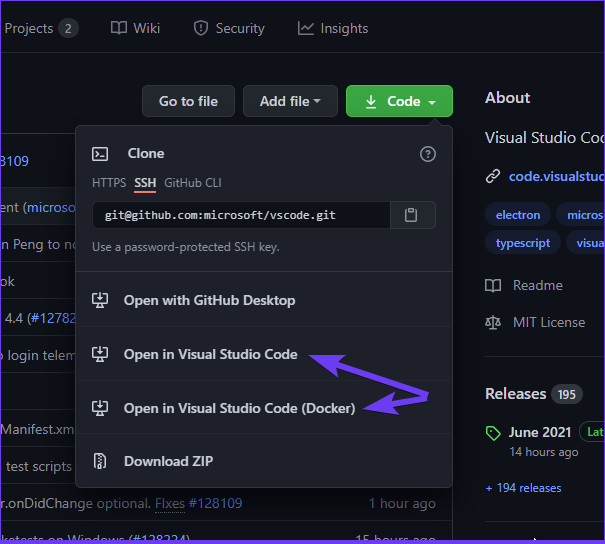Toggle the green Code dropdown

coord(399,101)
